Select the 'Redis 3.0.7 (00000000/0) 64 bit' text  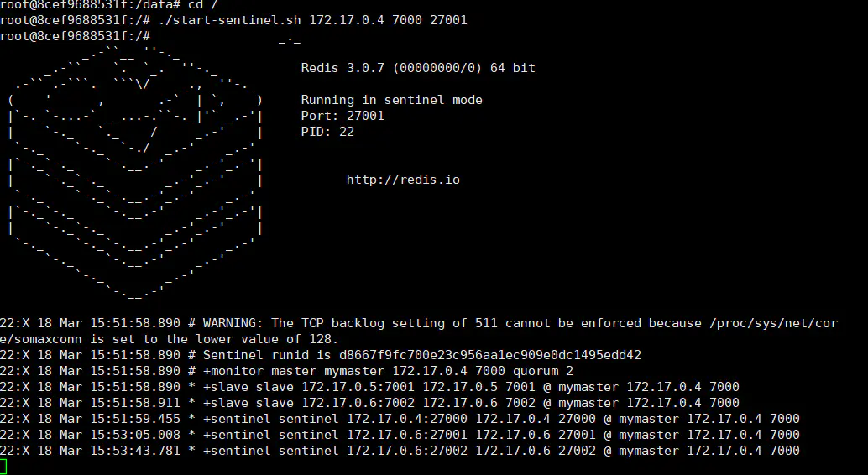[x=418, y=68]
